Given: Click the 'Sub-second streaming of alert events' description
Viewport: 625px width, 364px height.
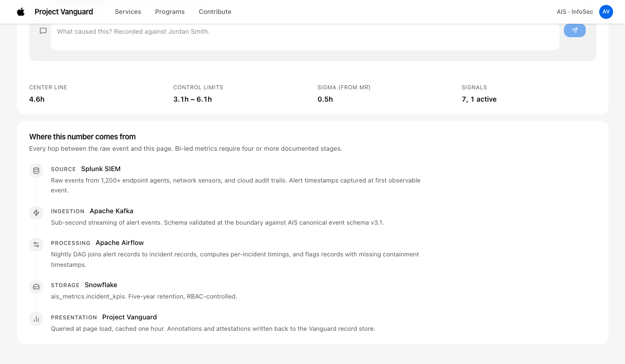Looking at the screenshot, I should [217, 223].
